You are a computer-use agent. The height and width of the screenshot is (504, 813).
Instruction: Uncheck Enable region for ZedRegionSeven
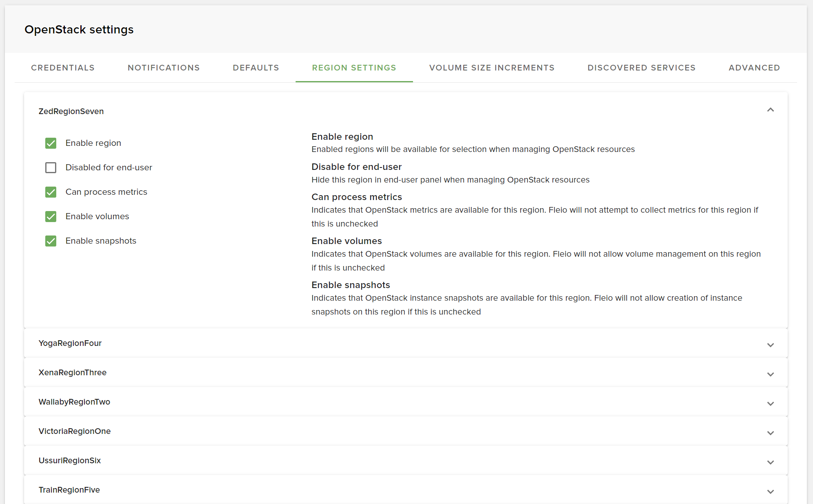pos(51,143)
